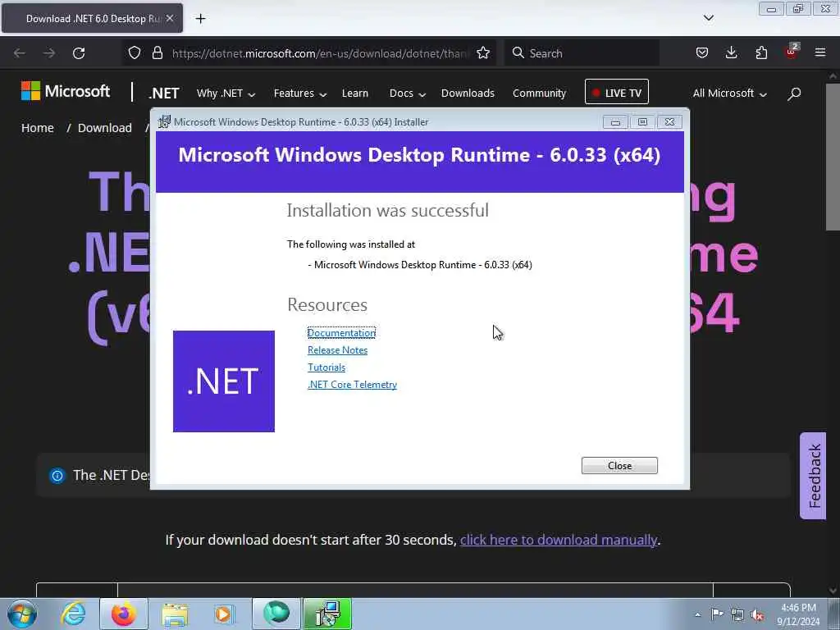Click the info icon beside 'The .NET Des'

(57, 475)
